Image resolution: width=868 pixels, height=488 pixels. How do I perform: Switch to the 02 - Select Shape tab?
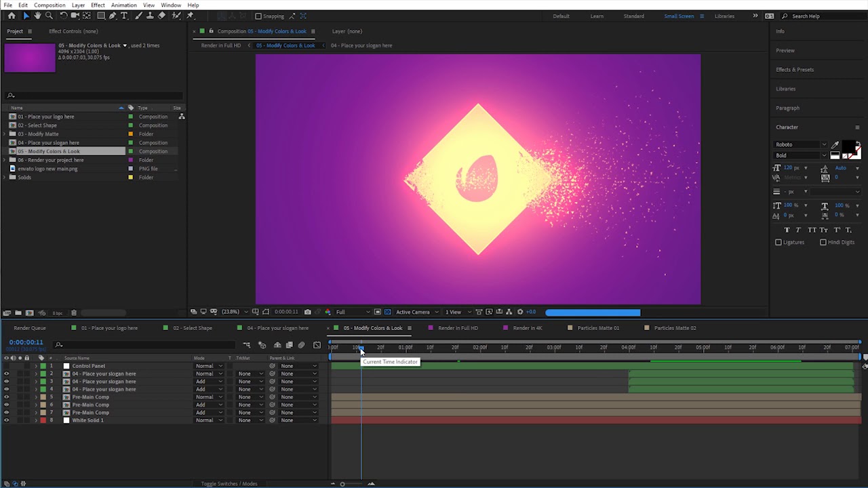pyautogui.click(x=193, y=328)
